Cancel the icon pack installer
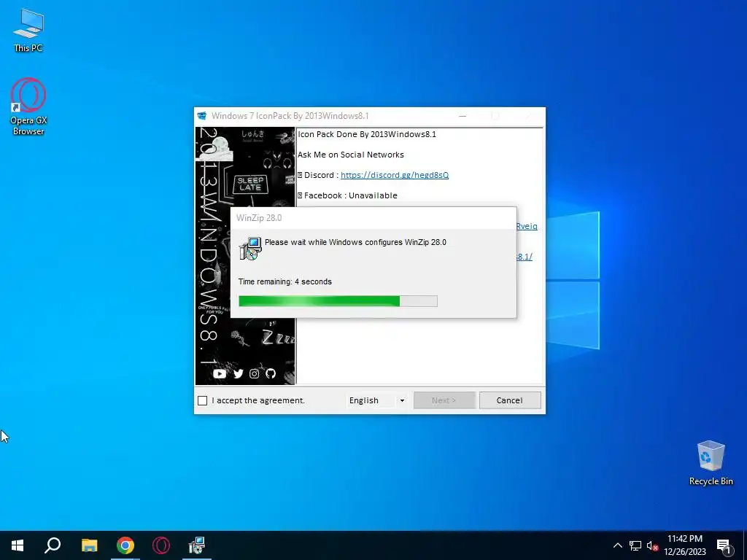747x560 pixels. coord(510,400)
